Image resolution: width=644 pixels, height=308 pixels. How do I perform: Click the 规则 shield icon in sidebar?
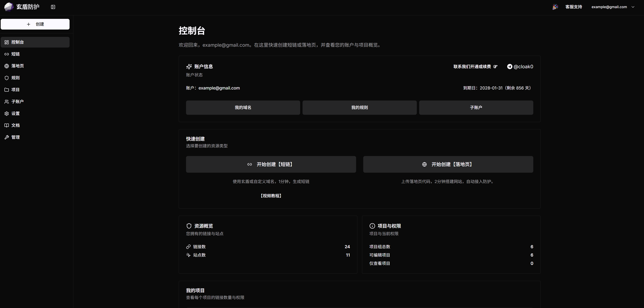pyautogui.click(x=7, y=78)
